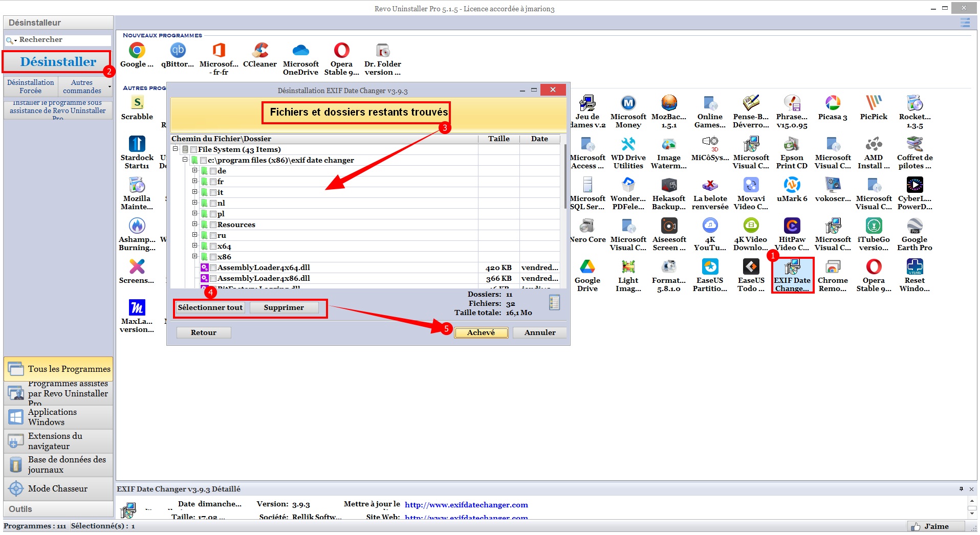
Task: Open the exifdatechanger.com update link
Action: coord(466,505)
